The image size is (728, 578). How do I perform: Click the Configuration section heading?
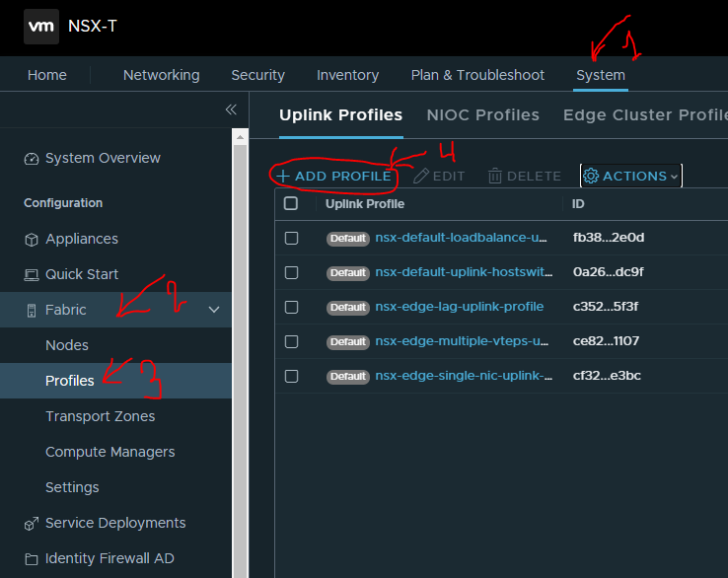click(63, 203)
